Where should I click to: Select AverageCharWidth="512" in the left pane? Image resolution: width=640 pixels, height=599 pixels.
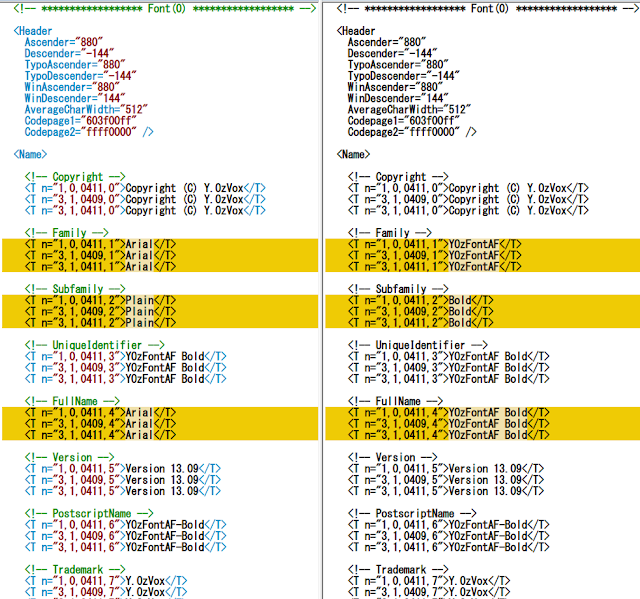(86, 110)
